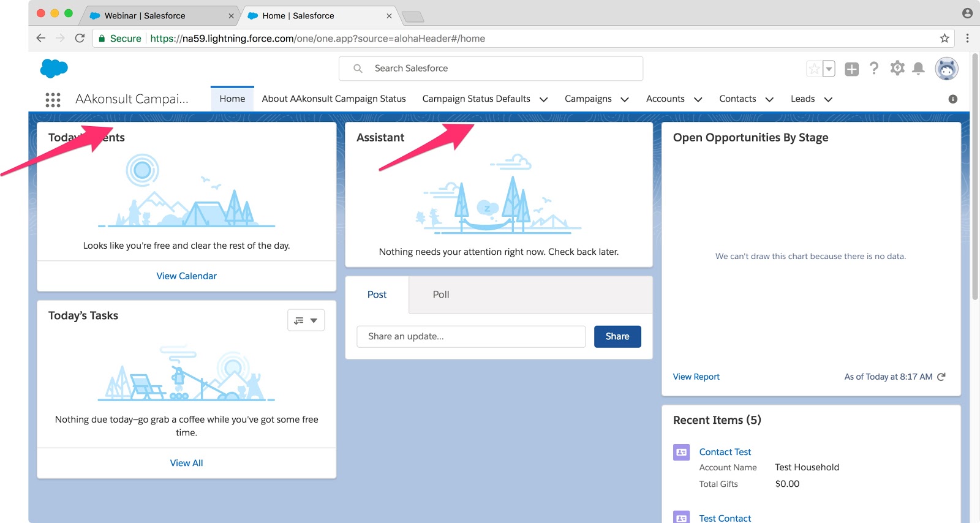
Task: Open the Contact Test recent item
Action: click(725, 452)
